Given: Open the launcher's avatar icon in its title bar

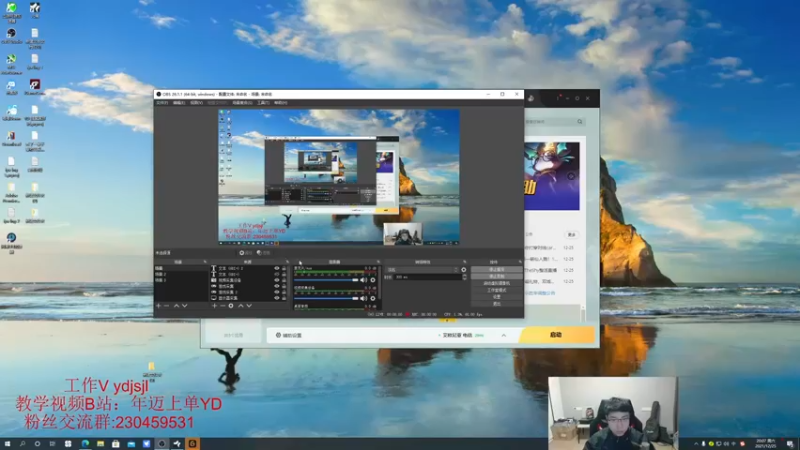Looking at the screenshot, I should [531, 98].
